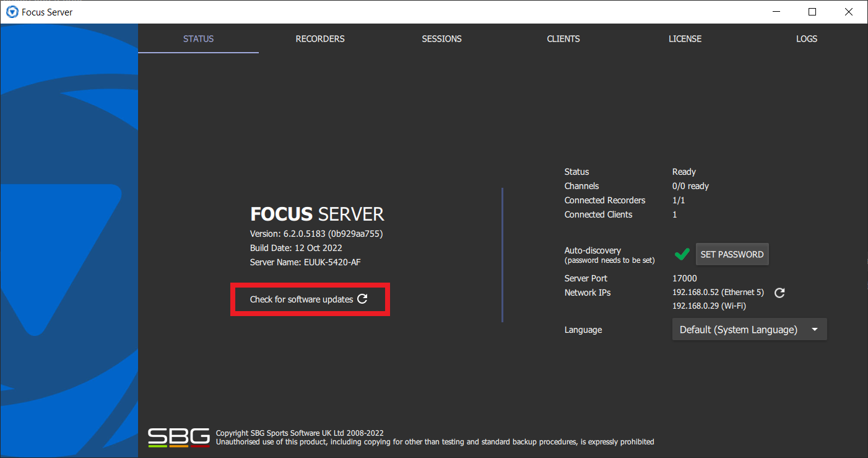Click the refresh icon beside software updates
Viewport: 868px width, 458px height.
[x=363, y=299]
